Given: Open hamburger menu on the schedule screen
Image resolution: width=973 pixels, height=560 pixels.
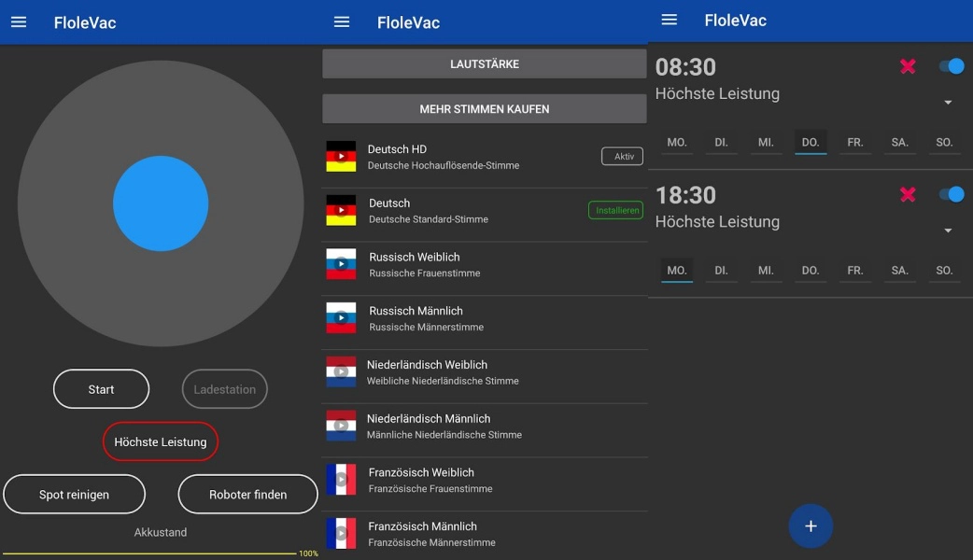Looking at the screenshot, I should point(669,20).
